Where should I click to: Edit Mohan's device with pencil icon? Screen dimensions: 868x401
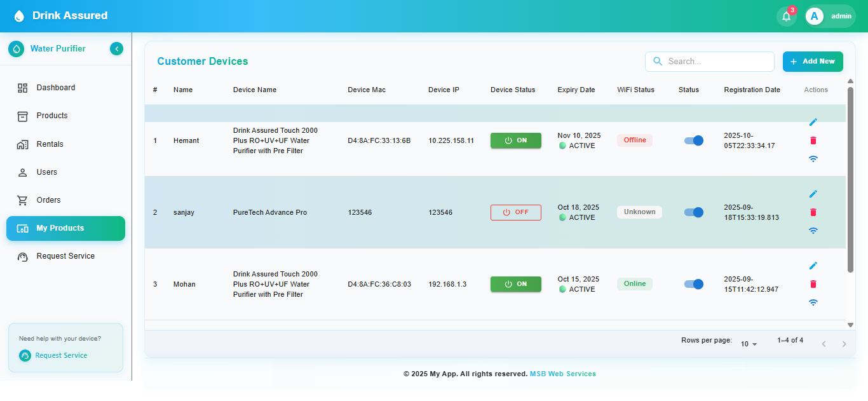pyautogui.click(x=813, y=266)
